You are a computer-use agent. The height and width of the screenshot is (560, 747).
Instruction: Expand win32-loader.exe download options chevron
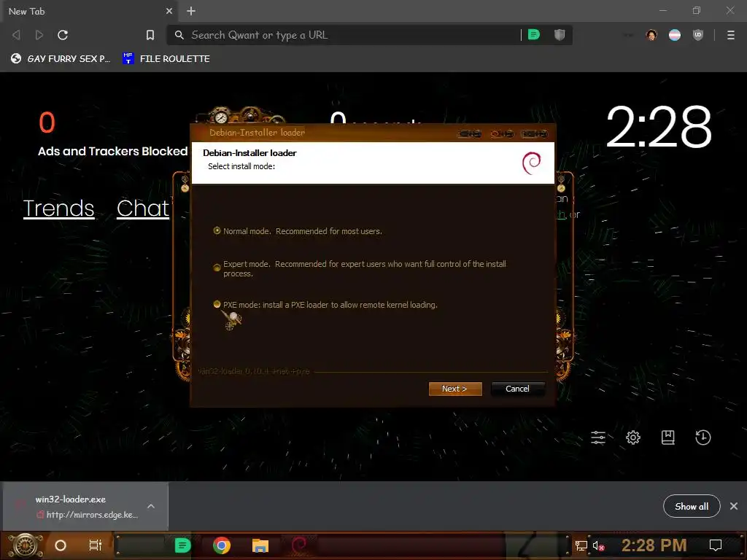151,506
